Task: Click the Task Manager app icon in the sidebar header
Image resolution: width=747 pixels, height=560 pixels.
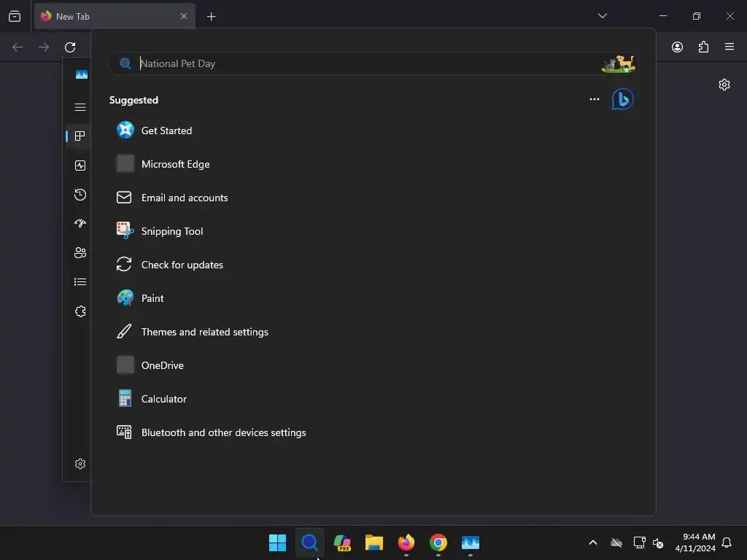Action: [x=82, y=75]
